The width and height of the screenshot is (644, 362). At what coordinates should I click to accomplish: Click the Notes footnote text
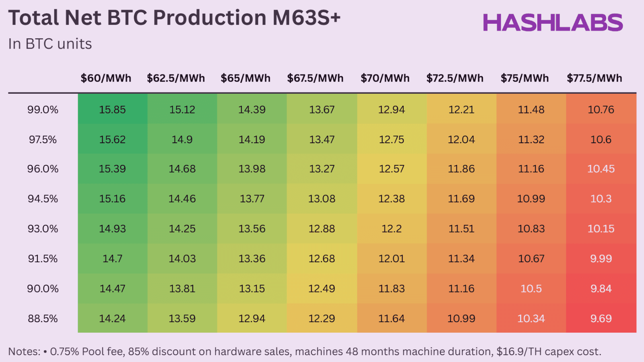coord(304,352)
